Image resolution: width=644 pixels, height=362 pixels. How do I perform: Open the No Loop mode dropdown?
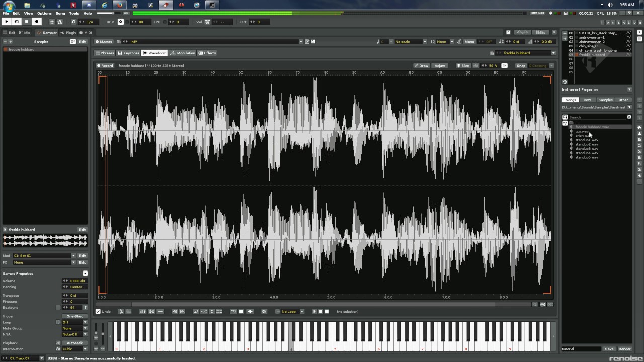click(x=292, y=311)
